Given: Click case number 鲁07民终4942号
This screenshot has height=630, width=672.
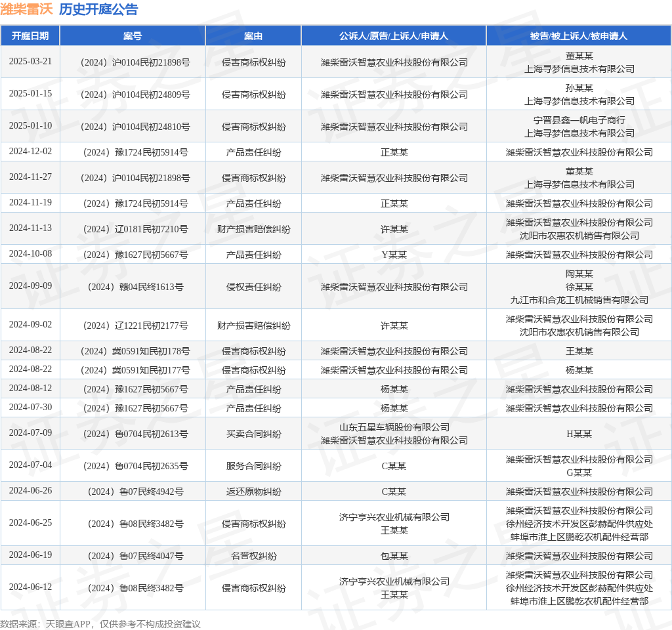Looking at the screenshot, I should 135,492.
